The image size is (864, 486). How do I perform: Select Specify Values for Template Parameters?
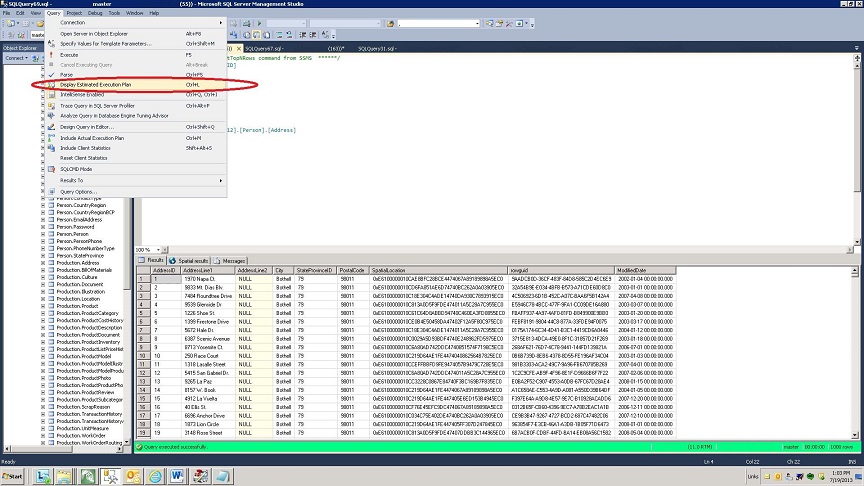click(136, 44)
